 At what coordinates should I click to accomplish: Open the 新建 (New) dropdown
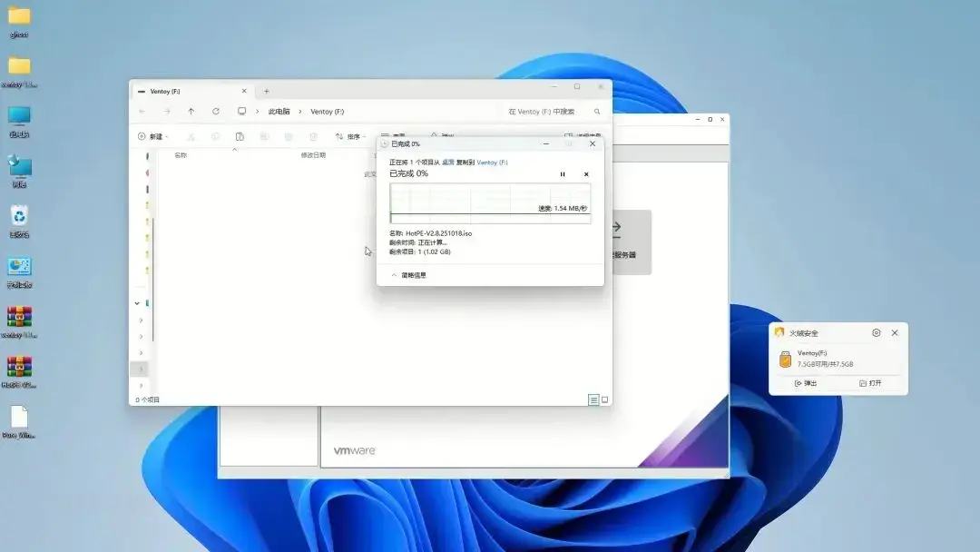[x=151, y=137]
